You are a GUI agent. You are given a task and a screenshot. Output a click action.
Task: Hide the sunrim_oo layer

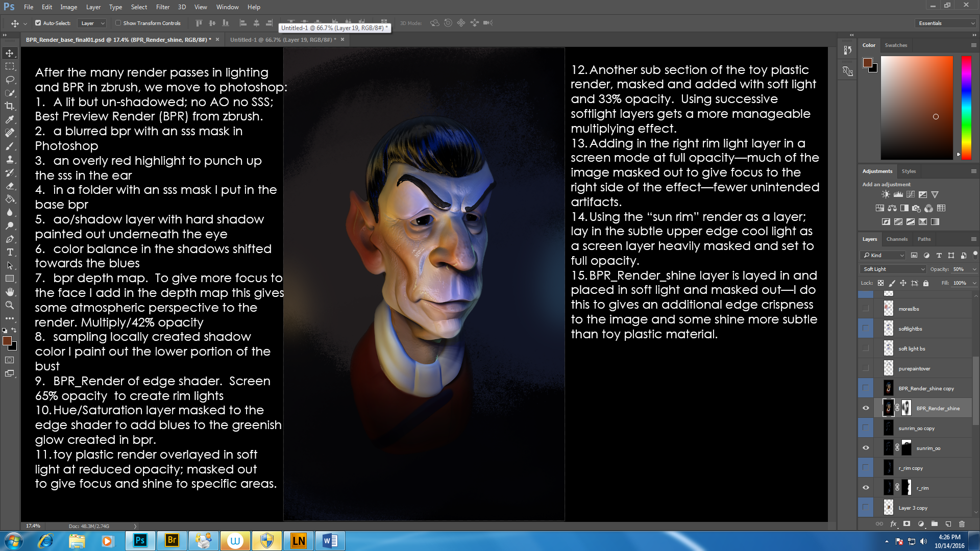(x=866, y=448)
